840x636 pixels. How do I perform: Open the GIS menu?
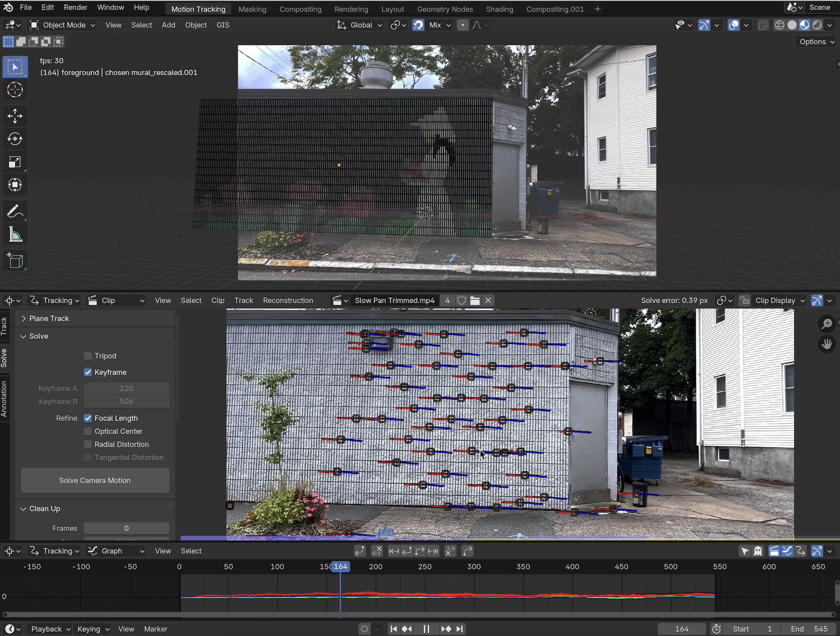223,25
